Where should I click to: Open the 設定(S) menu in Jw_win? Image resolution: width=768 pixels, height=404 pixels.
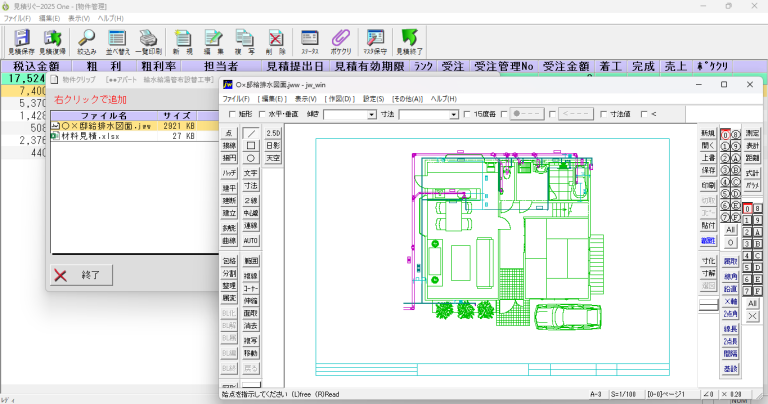point(373,99)
